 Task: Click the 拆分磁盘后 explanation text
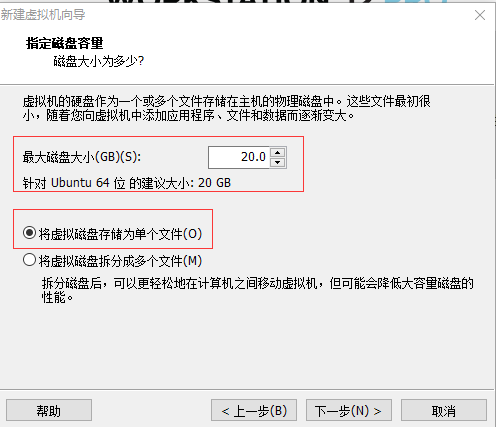click(x=257, y=290)
